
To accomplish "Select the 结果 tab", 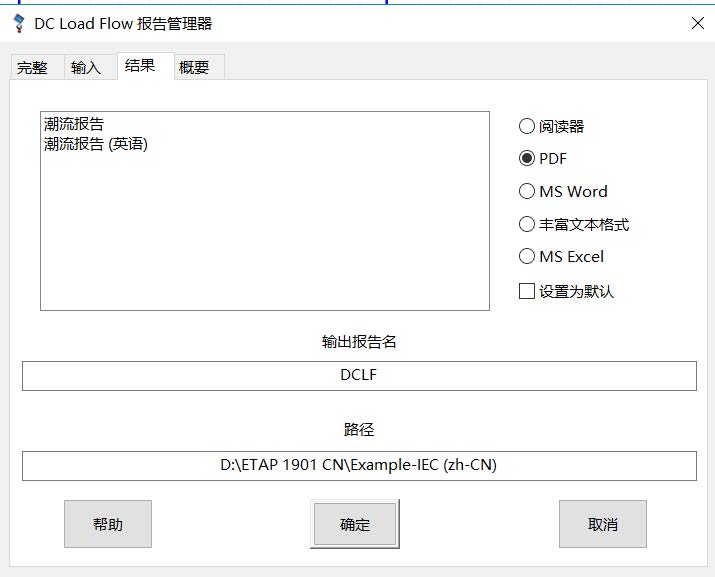I will (140, 66).
